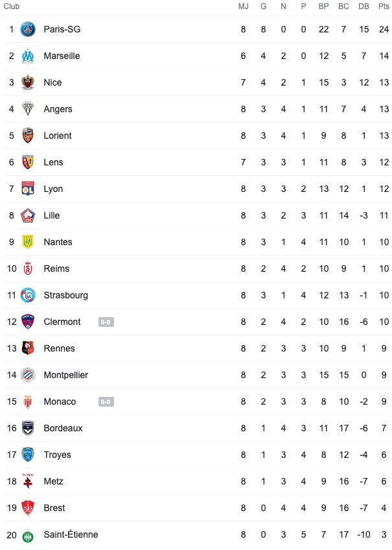Open the Montpellier team link
This screenshot has height=550, width=392.
click(x=66, y=375)
